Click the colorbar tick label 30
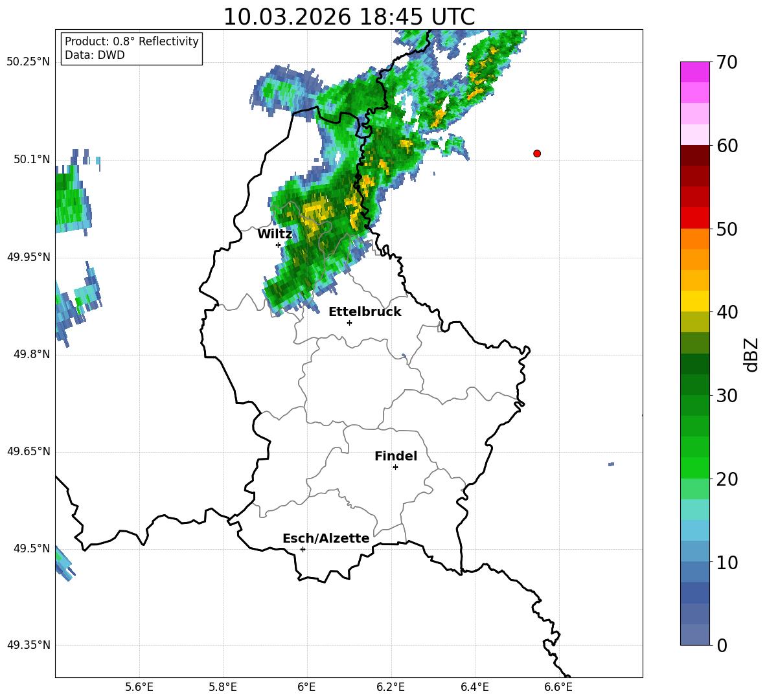The width and height of the screenshot is (767, 700). [x=727, y=396]
